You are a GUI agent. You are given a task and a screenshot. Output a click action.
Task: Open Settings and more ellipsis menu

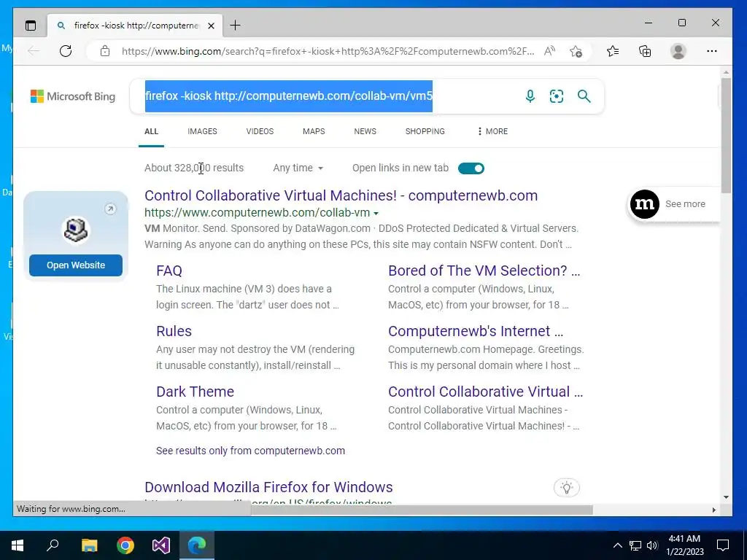712,51
